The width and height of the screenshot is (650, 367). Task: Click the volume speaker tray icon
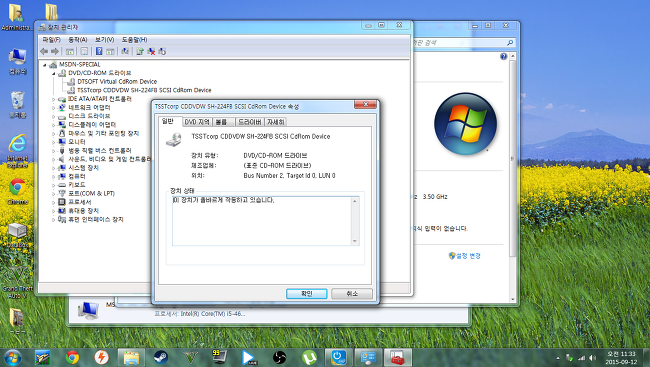click(592, 358)
